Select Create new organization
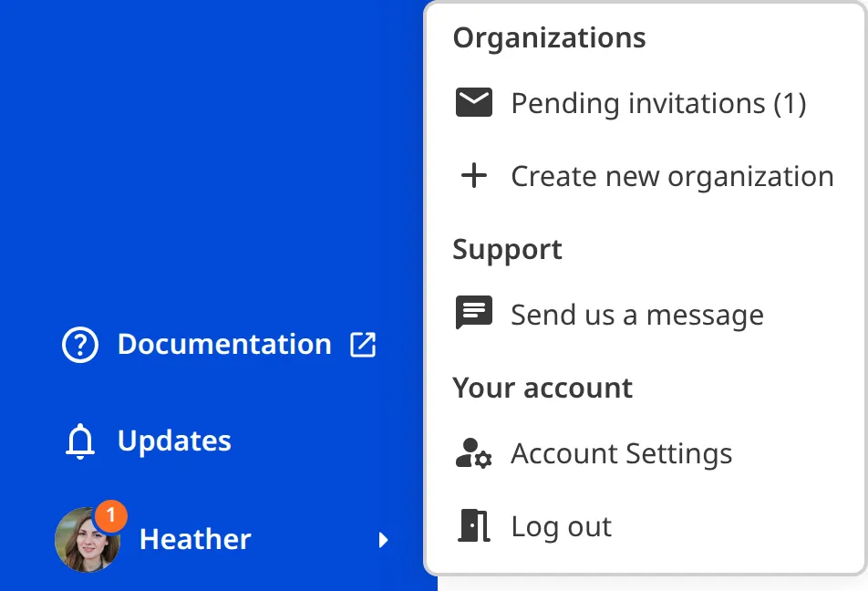868x591 pixels. tap(672, 176)
